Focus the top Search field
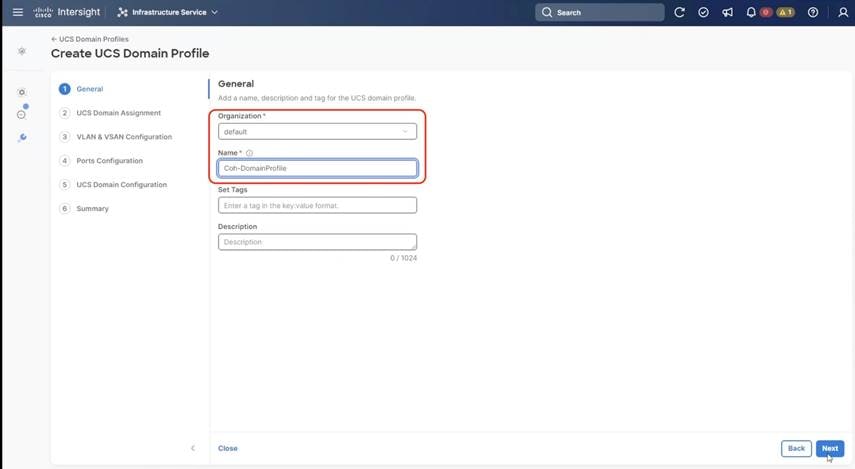The height and width of the screenshot is (469, 855). tap(599, 12)
